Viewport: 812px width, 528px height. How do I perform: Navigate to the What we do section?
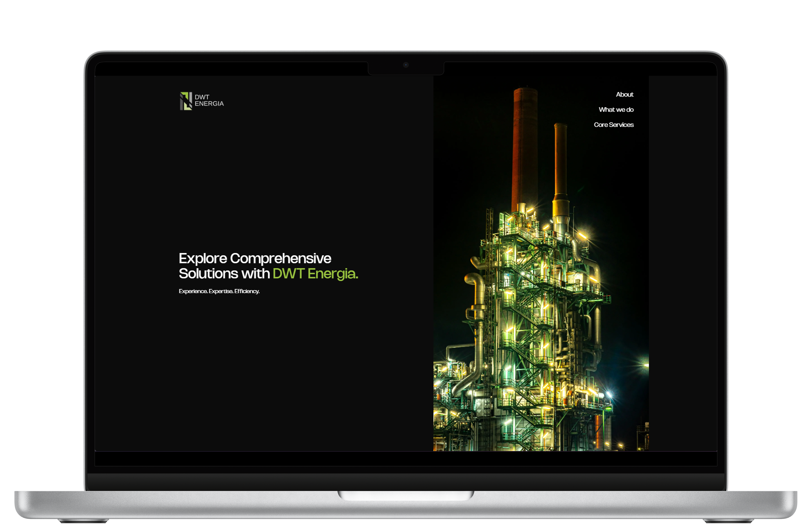click(616, 110)
